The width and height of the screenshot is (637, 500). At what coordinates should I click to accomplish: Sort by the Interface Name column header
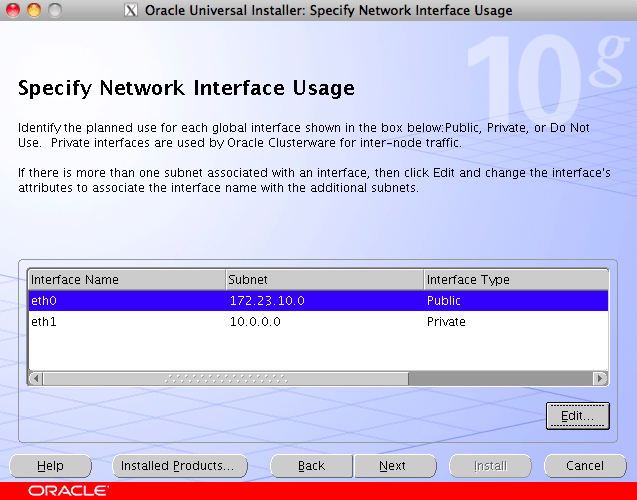pos(126,280)
